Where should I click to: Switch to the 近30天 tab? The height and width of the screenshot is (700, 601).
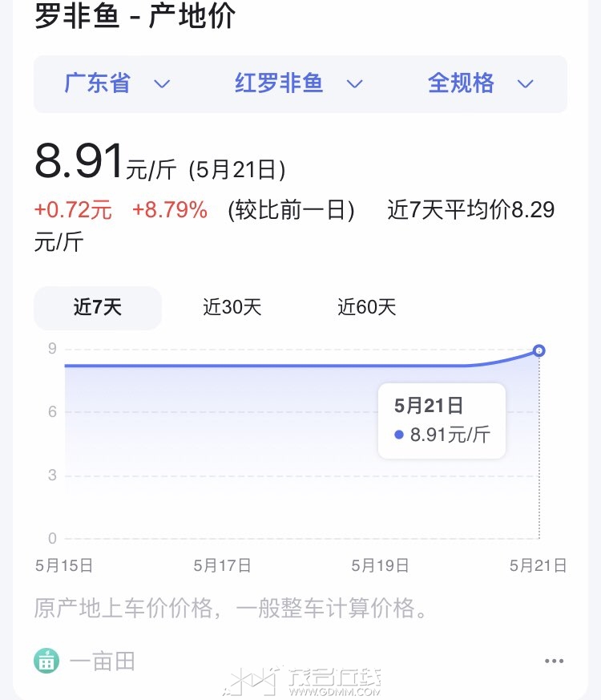tap(232, 308)
